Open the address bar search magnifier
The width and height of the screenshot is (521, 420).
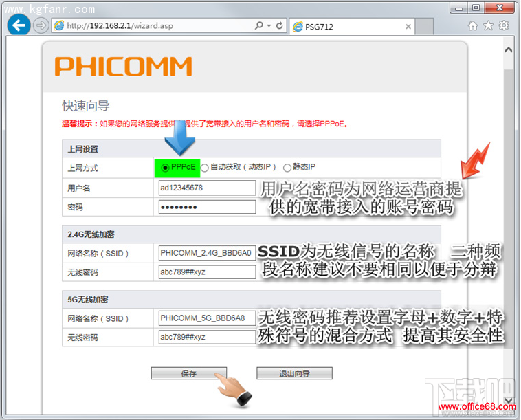[x=259, y=25]
